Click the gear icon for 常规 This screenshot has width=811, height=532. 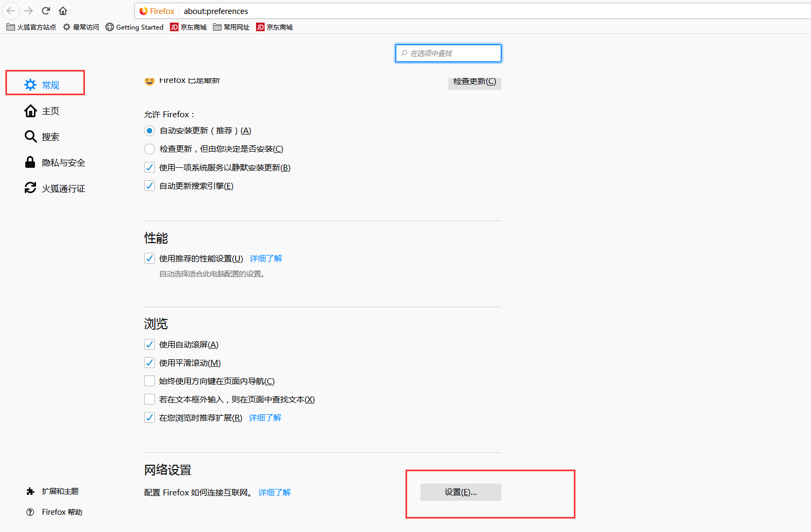[x=31, y=85]
